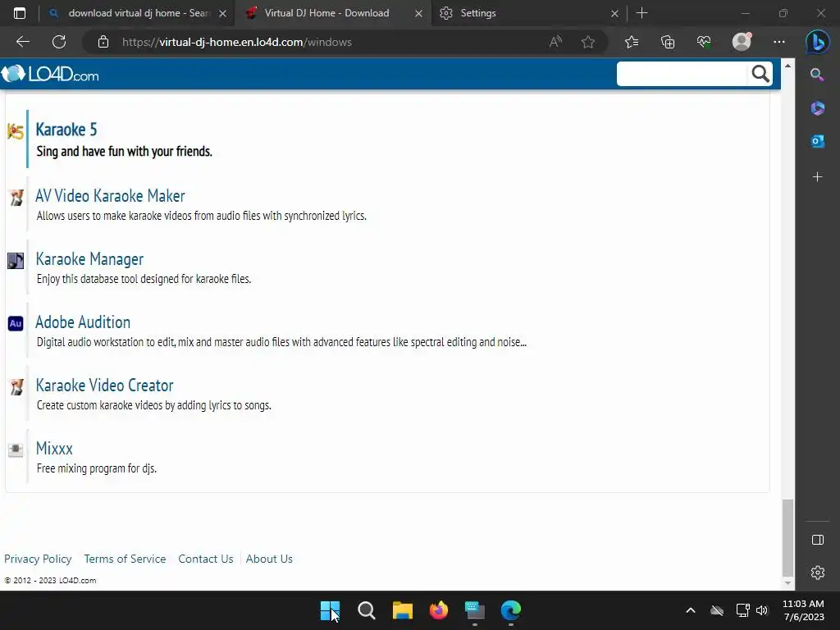This screenshot has width=840, height=630.
Task: Open the About Us link
Action: pos(269,559)
